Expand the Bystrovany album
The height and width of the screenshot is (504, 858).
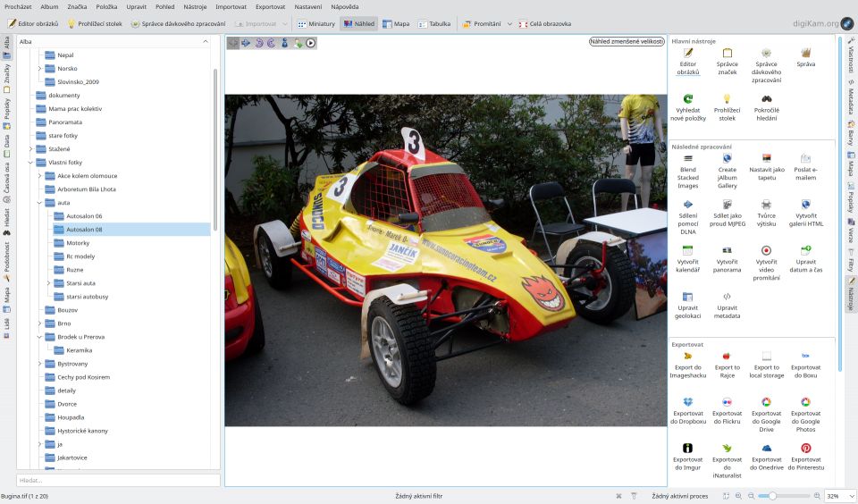[39, 364]
